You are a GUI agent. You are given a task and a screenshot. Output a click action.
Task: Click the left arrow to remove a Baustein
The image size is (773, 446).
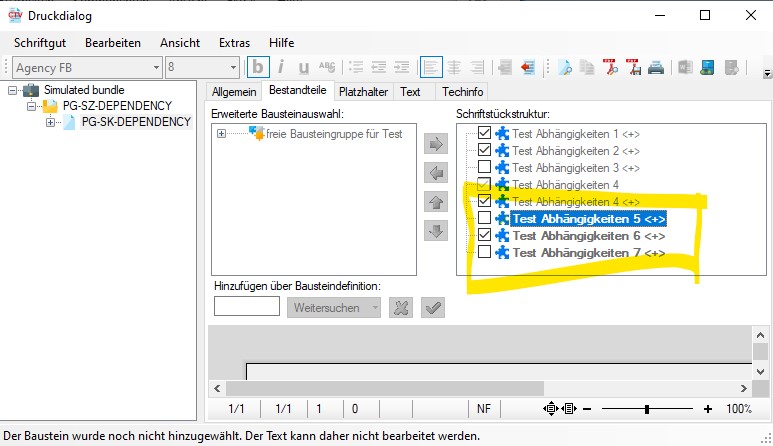pos(436,173)
